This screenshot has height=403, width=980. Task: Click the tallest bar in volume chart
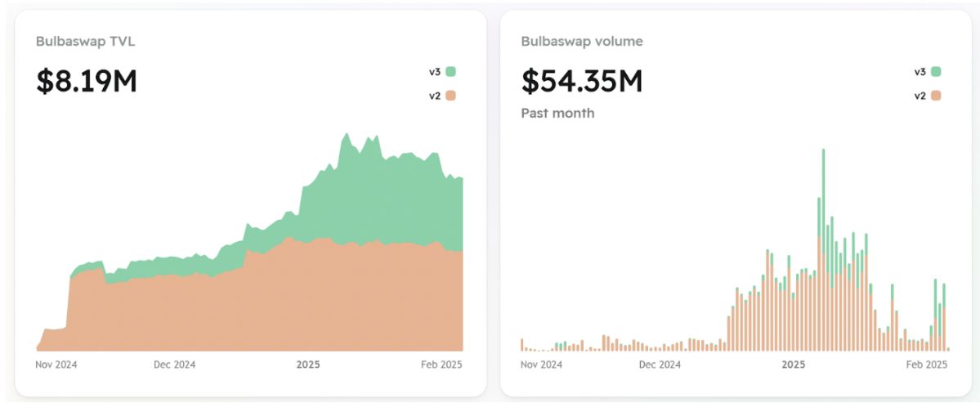pos(823,250)
